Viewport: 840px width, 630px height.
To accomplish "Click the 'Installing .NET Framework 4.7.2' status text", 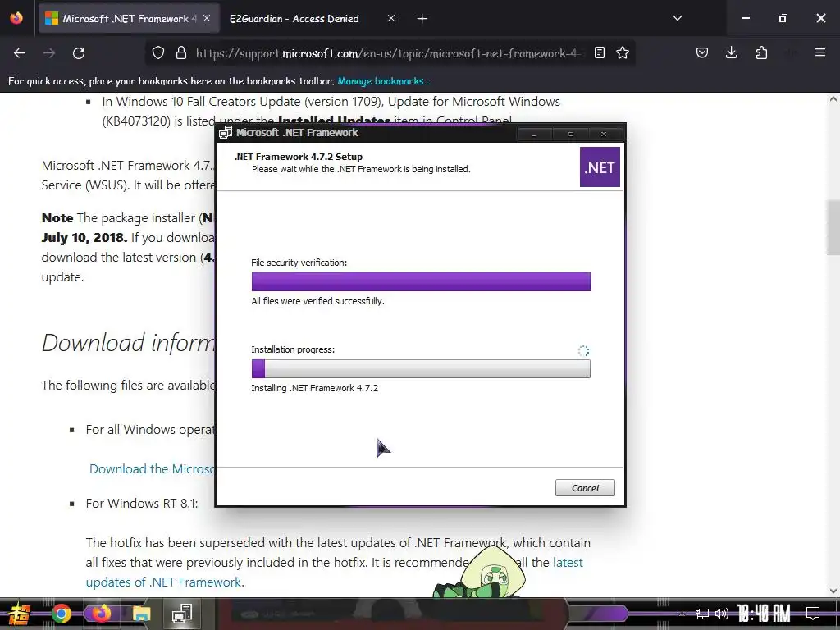I will [x=314, y=388].
